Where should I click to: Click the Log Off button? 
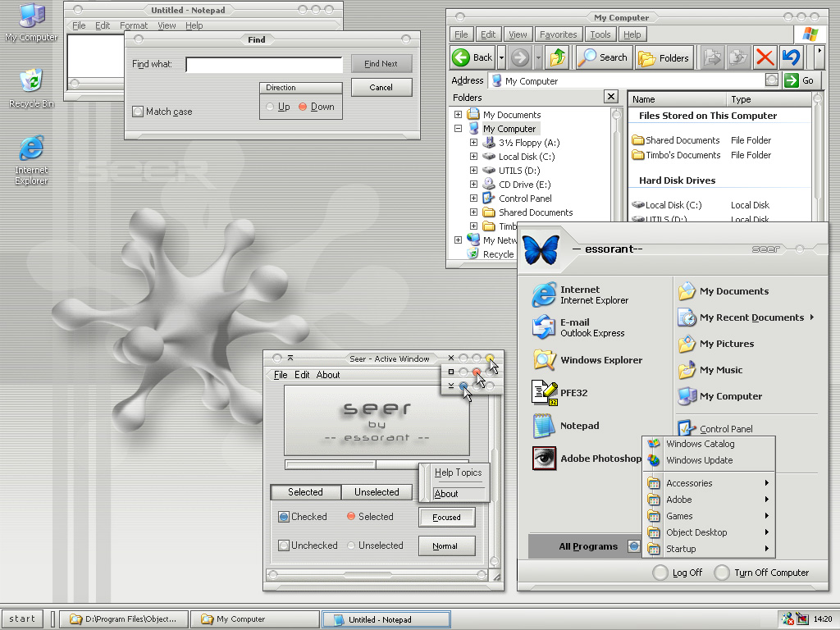tap(678, 573)
